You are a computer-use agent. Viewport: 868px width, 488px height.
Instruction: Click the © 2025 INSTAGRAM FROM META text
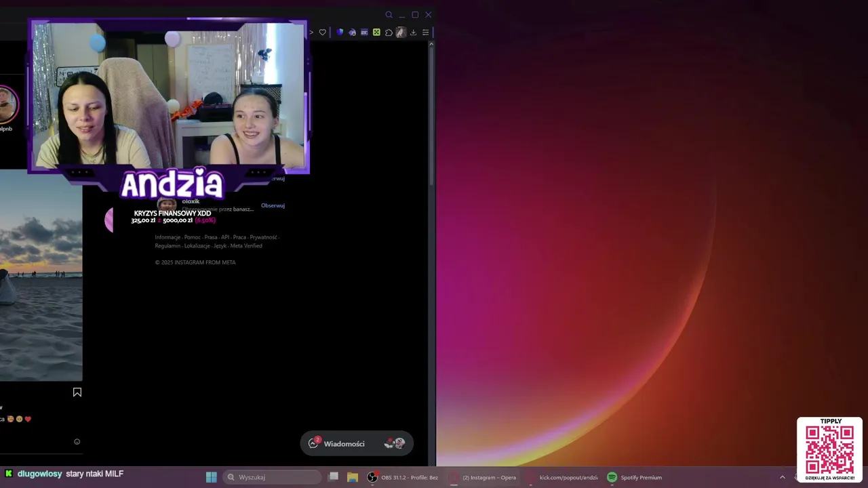195,262
